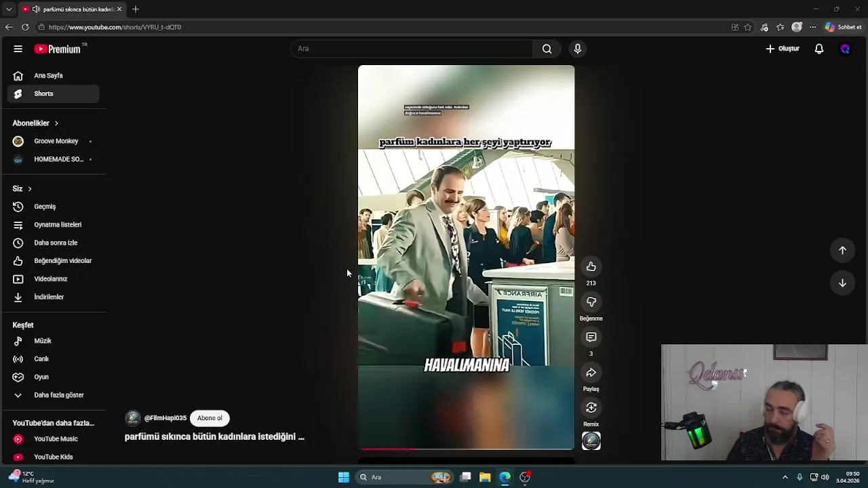Focus the YouTube Ara search field

click(412, 49)
